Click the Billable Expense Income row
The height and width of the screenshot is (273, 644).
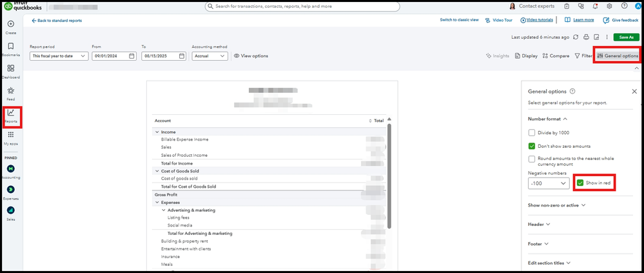tap(269, 139)
